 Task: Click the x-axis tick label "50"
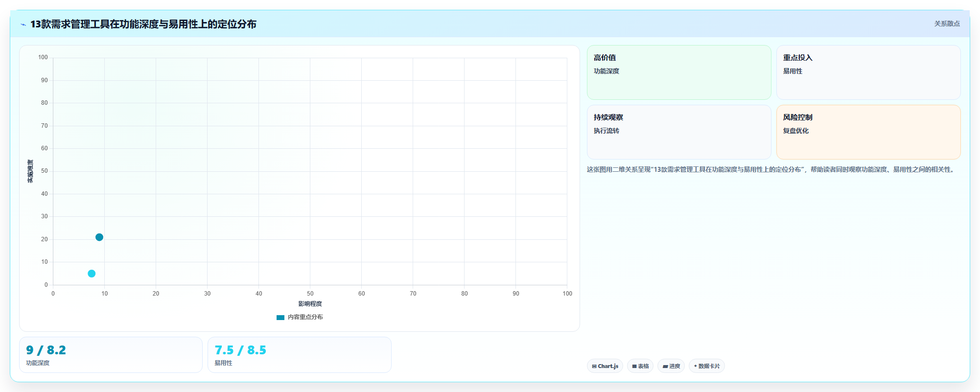point(310,294)
